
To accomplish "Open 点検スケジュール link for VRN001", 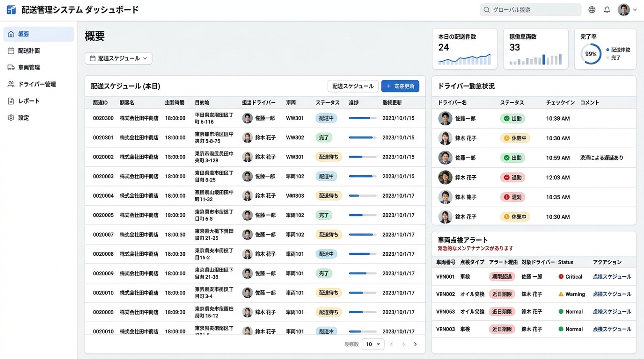I will click(612, 277).
